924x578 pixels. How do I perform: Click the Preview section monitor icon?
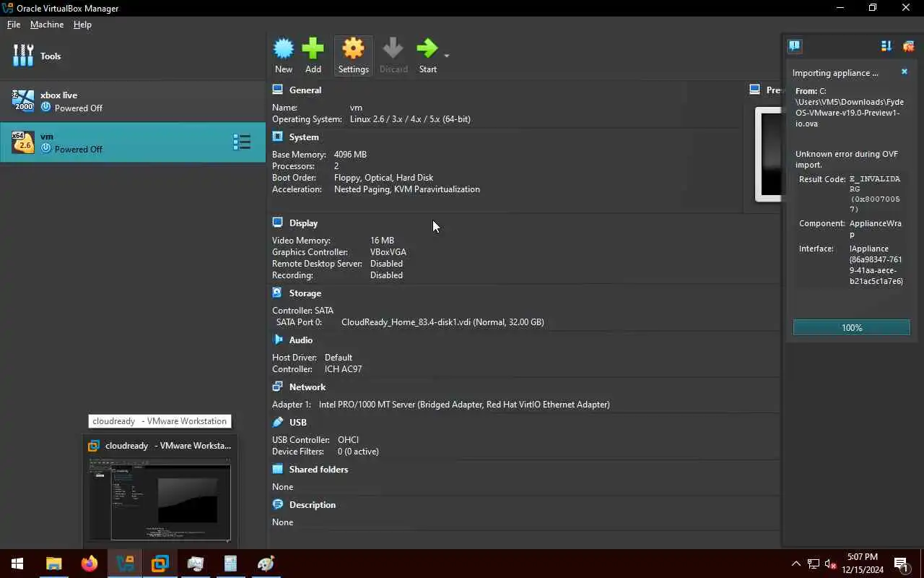754,90
